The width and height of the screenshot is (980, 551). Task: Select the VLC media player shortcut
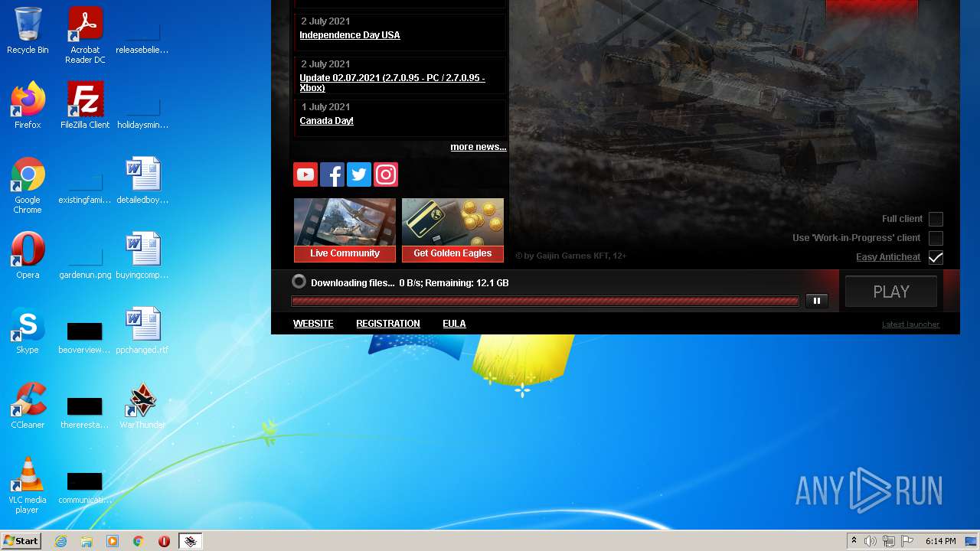(28, 485)
